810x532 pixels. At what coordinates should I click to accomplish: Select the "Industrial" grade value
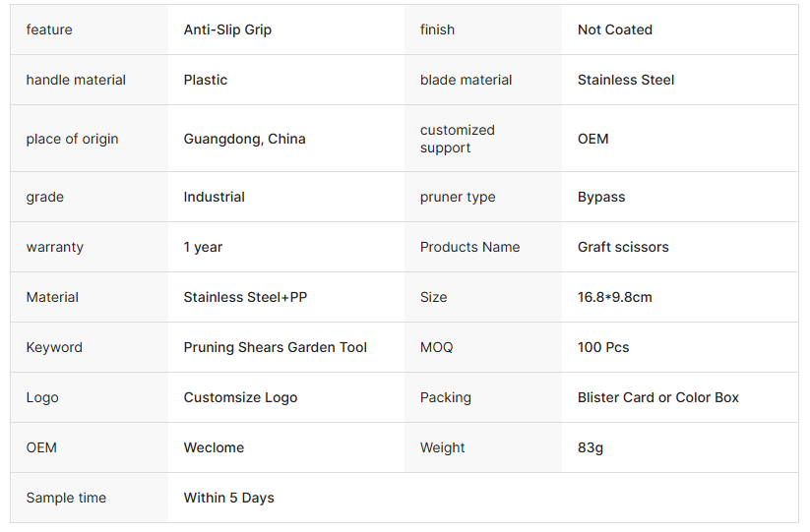coord(214,197)
